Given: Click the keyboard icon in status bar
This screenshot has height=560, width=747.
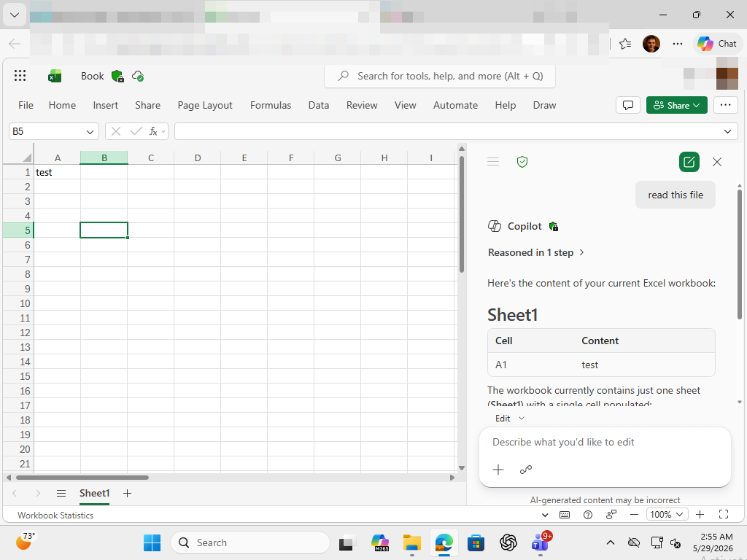Looking at the screenshot, I should pos(565,515).
